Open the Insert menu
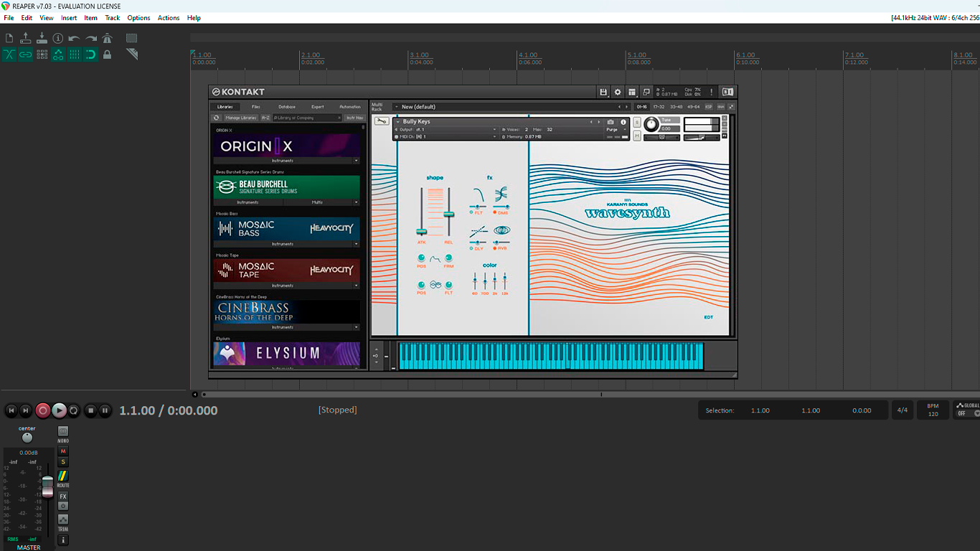This screenshot has width=980, height=551. pyautogui.click(x=69, y=18)
